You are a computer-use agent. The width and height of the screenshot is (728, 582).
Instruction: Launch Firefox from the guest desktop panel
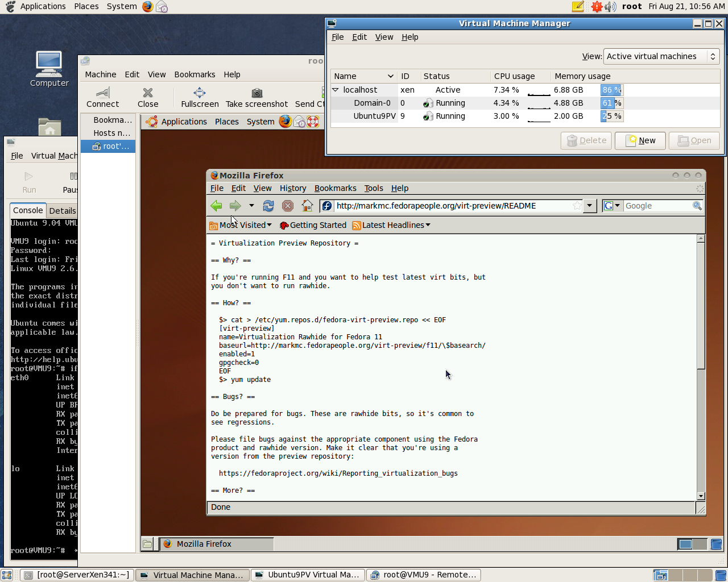pos(285,121)
